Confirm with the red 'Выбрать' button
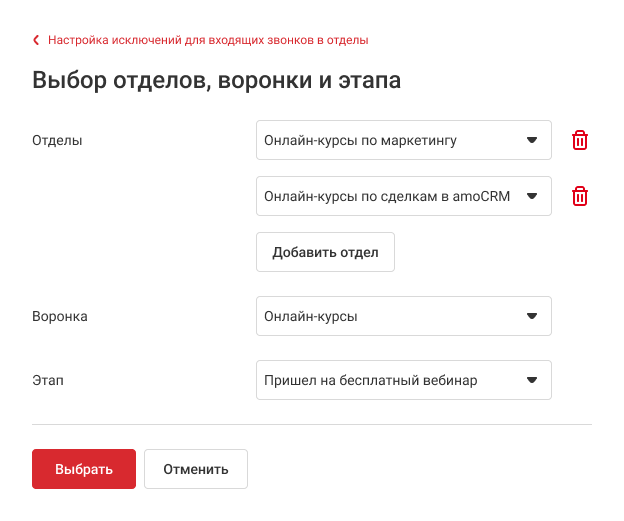The image size is (624, 521). [84, 468]
